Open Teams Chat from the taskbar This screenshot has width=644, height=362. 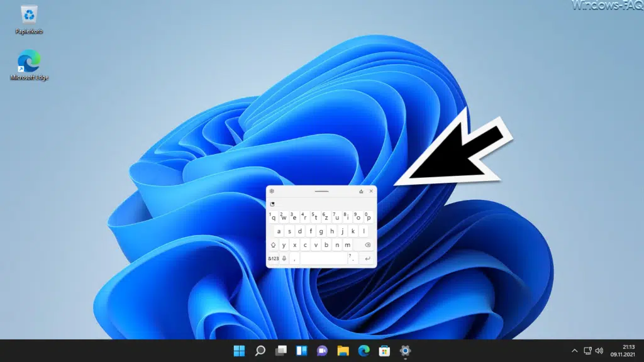[323, 352]
